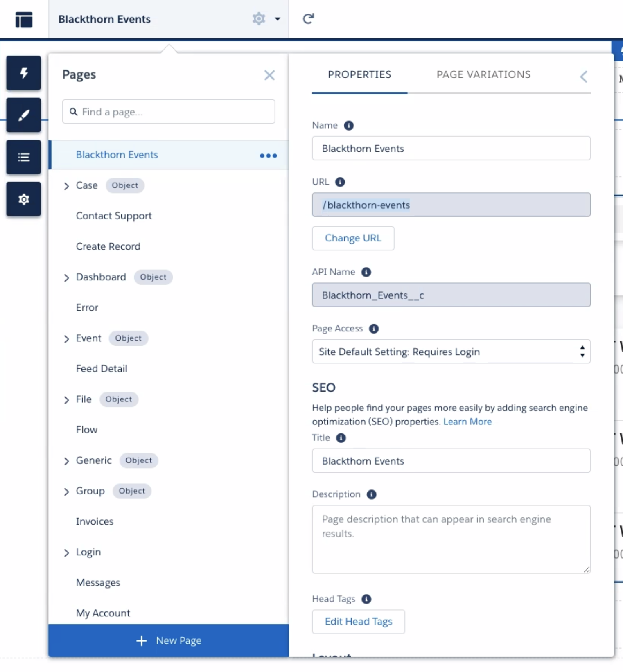
Task: Click the New Page button label
Action: click(x=178, y=640)
